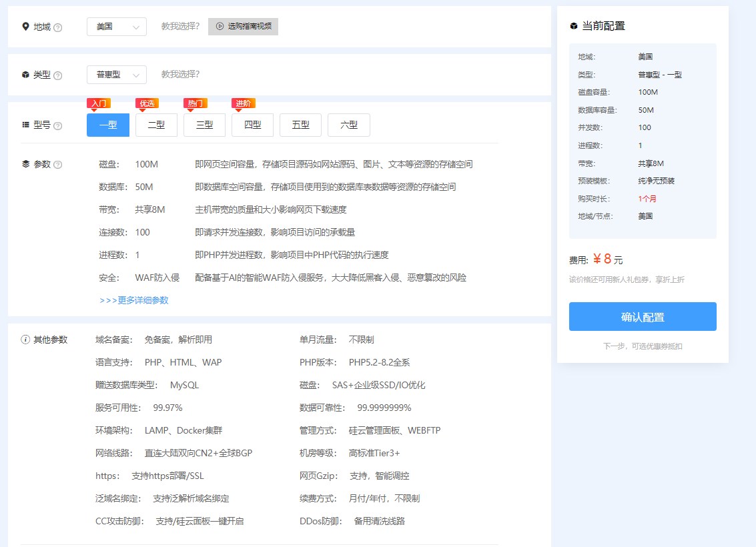Switch to the 六型 model tab

[348, 125]
